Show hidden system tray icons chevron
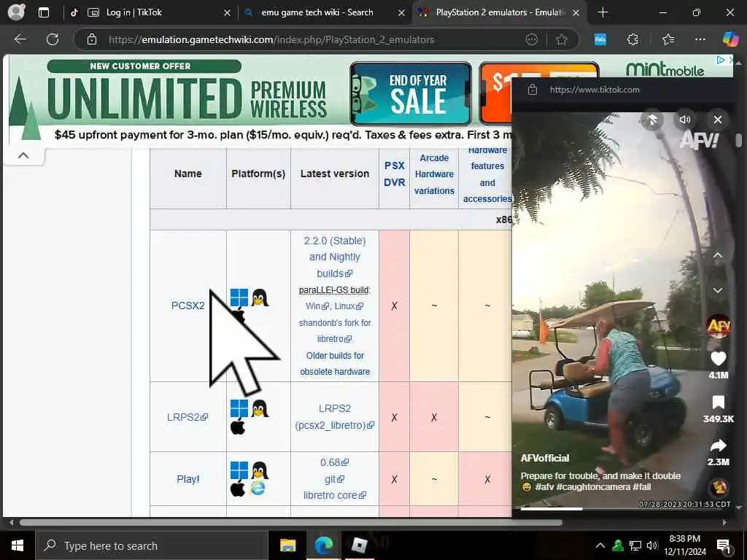 point(600,545)
